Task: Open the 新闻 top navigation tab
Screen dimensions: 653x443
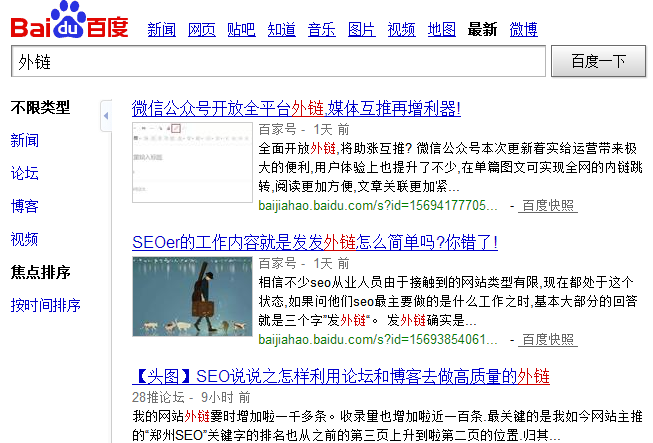Action: [x=162, y=29]
